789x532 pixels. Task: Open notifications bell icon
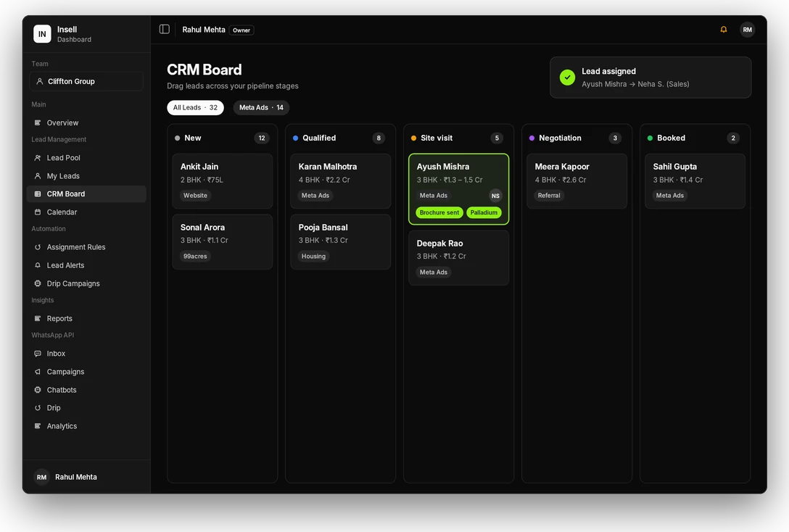(724, 30)
